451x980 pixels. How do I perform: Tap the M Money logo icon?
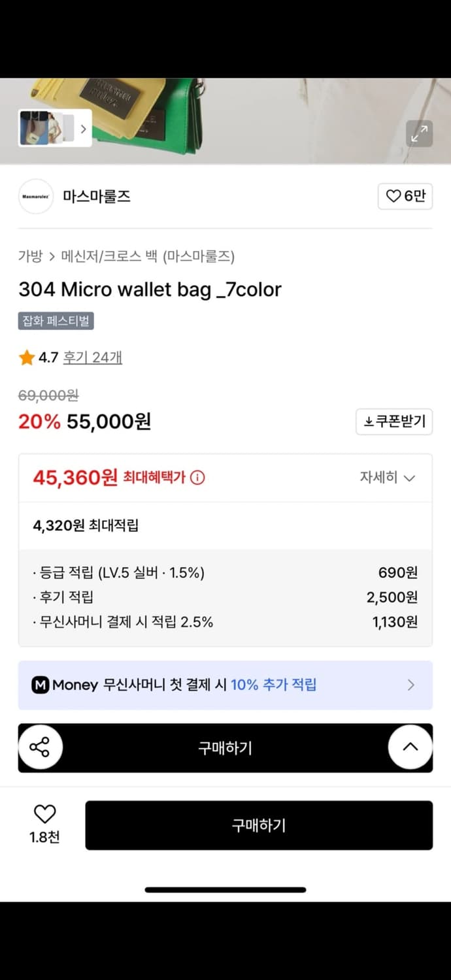coord(41,685)
